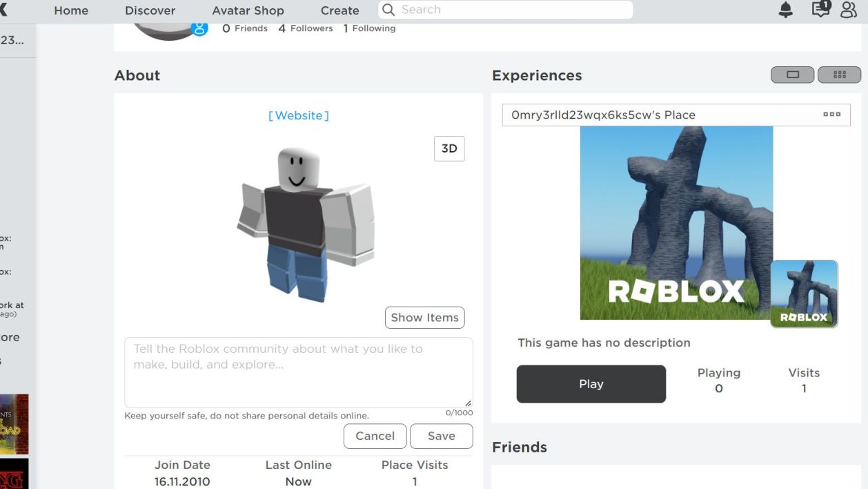868x489 pixels.
Task: Click the Last Online Now value
Action: (299, 481)
